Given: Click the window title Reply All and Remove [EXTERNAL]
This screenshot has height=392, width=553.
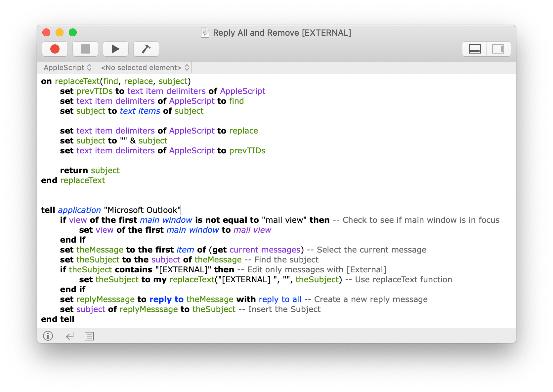Looking at the screenshot, I should point(282,33).
